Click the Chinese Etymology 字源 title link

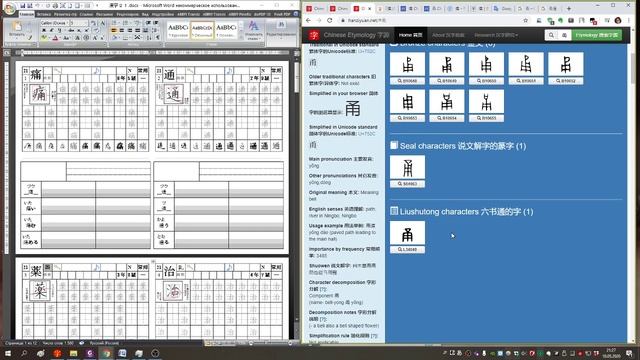(x=356, y=35)
